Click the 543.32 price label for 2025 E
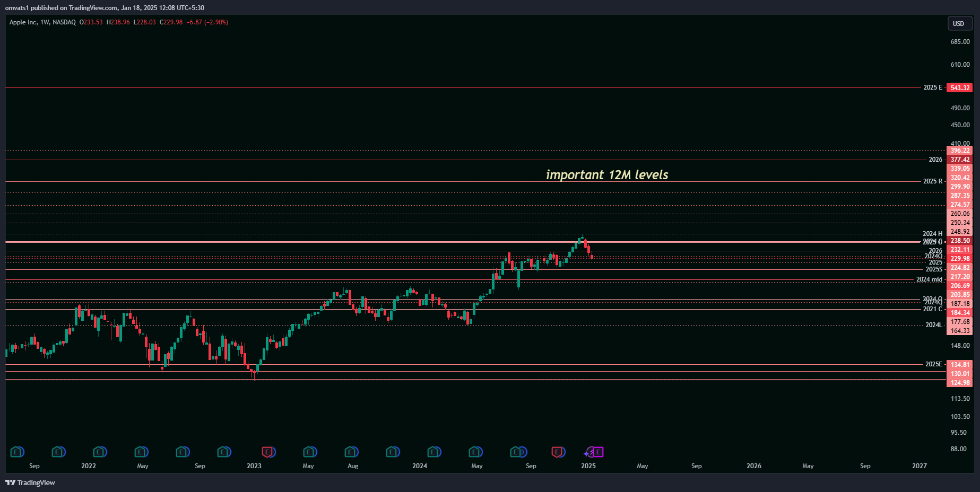Image resolution: width=980 pixels, height=492 pixels. click(959, 88)
